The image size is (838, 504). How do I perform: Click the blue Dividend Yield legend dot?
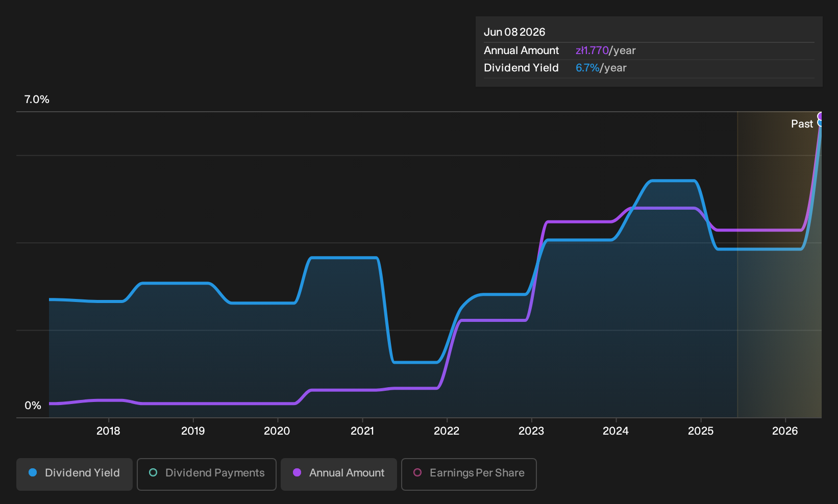(x=33, y=472)
